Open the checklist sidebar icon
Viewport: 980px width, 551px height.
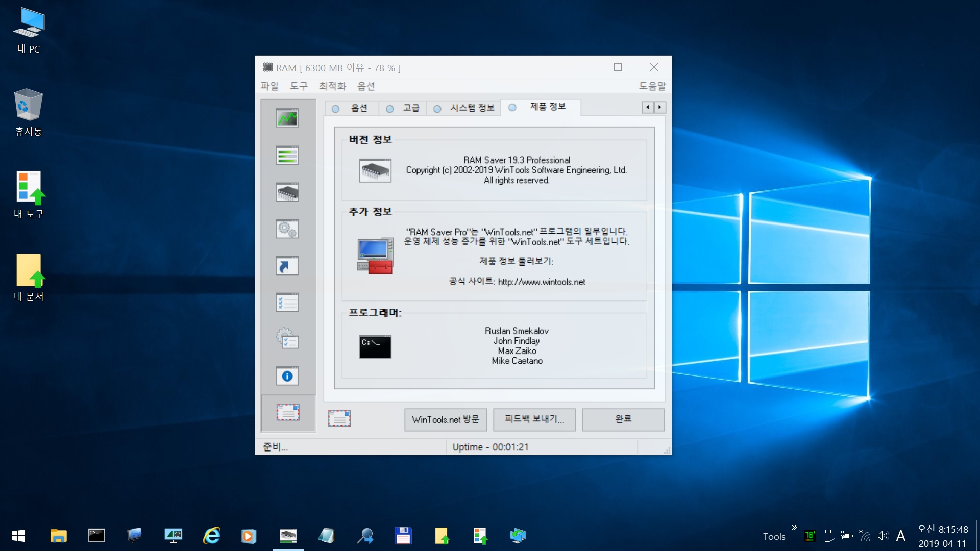pyautogui.click(x=287, y=303)
